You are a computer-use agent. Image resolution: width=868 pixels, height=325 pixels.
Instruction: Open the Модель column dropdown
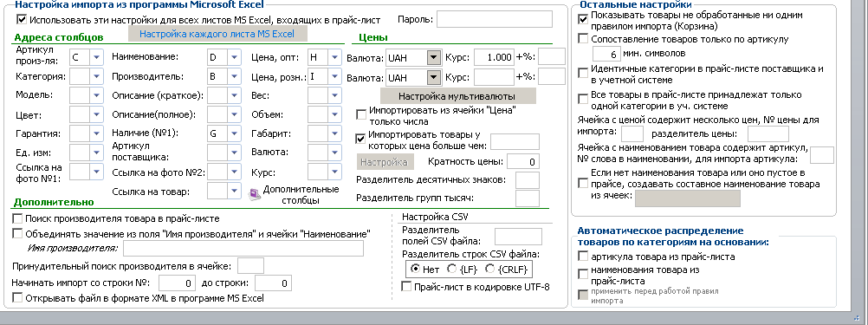pos(97,95)
